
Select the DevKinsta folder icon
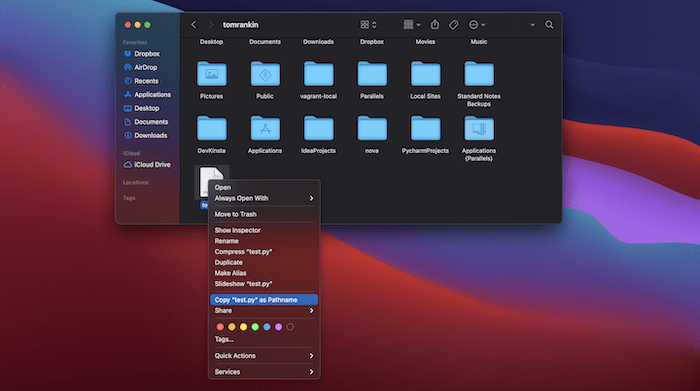212,129
